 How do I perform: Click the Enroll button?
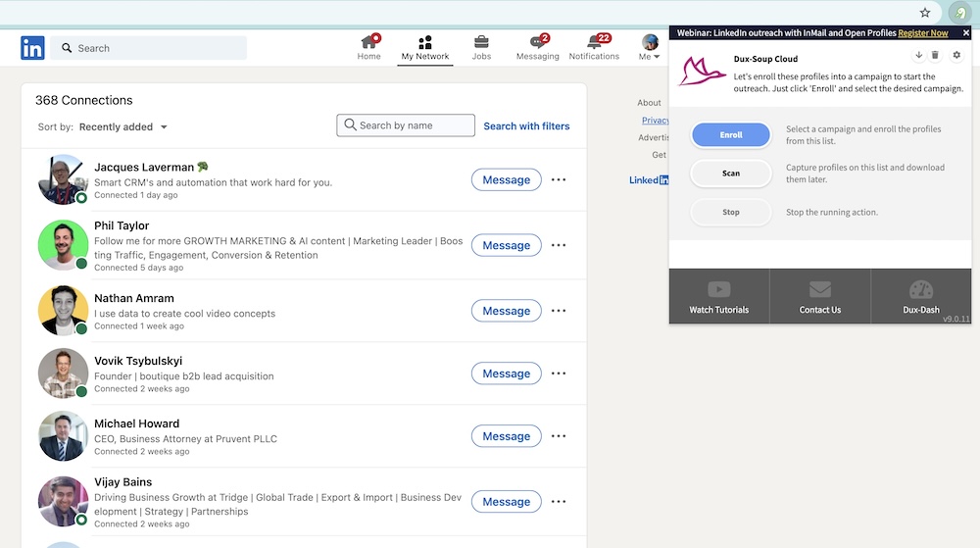(x=731, y=135)
